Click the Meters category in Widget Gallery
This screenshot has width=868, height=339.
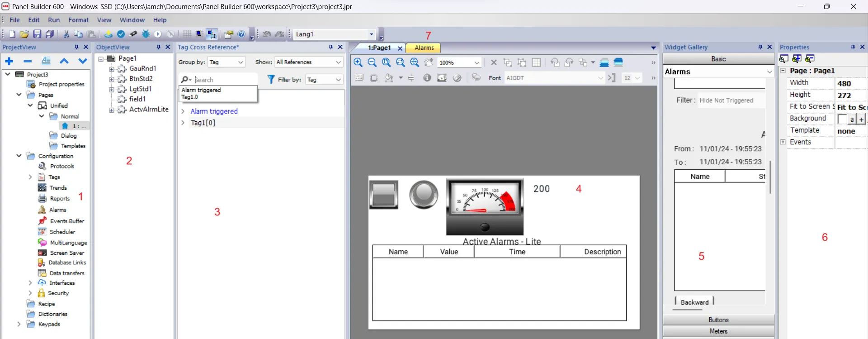click(718, 331)
